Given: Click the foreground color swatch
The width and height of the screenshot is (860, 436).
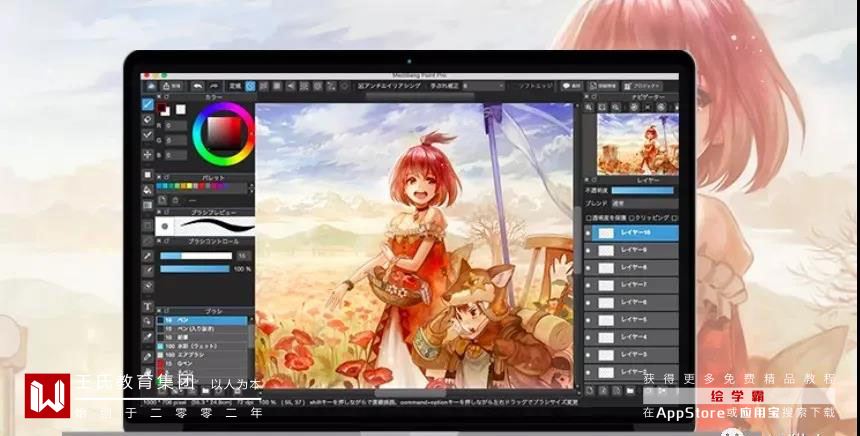Looking at the screenshot, I should pos(162,107).
